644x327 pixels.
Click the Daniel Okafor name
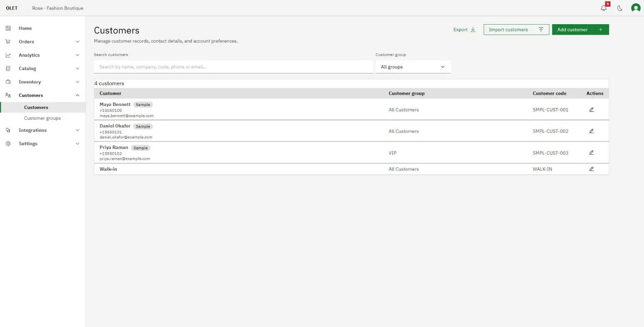[115, 126]
